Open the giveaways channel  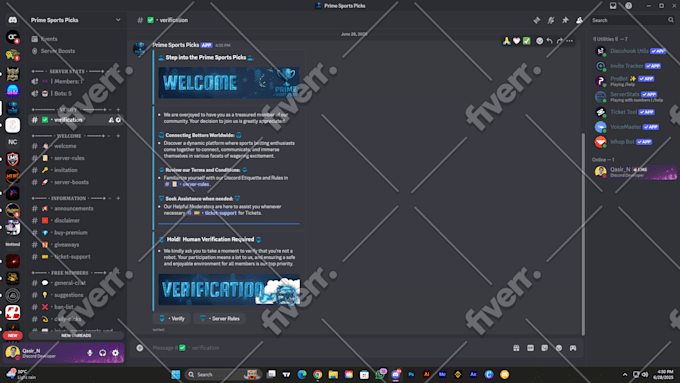pyautogui.click(x=76, y=245)
